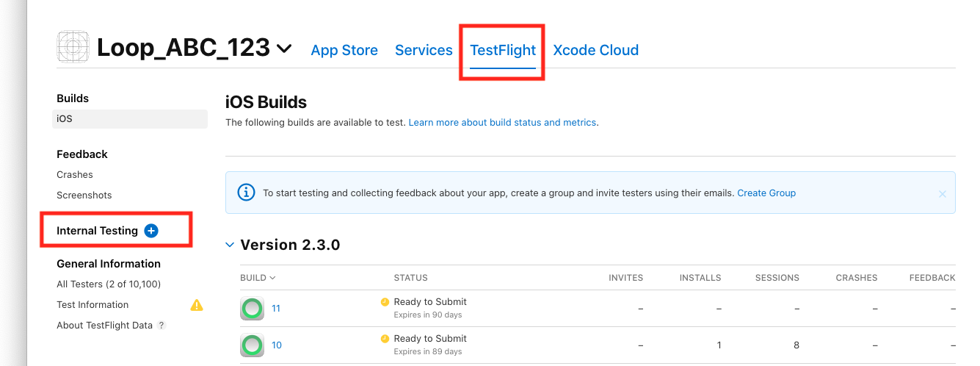
Task: Switch to the App Store tab
Action: (344, 50)
